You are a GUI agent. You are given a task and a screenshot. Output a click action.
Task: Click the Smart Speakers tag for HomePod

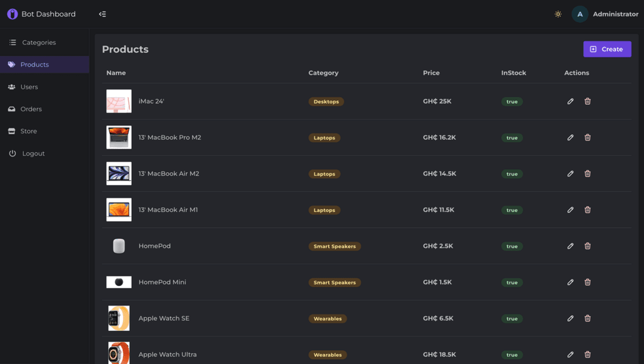(x=335, y=246)
